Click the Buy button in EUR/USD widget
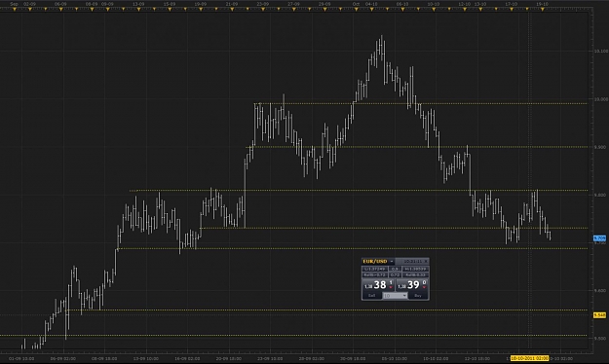Image resolution: width=609 pixels, height=364 pixels. coord(418,296)
